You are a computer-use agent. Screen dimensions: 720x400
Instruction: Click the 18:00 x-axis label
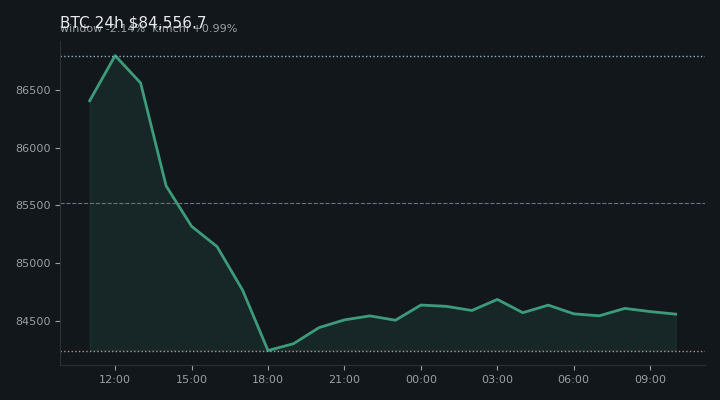click(x=268, y=379)
